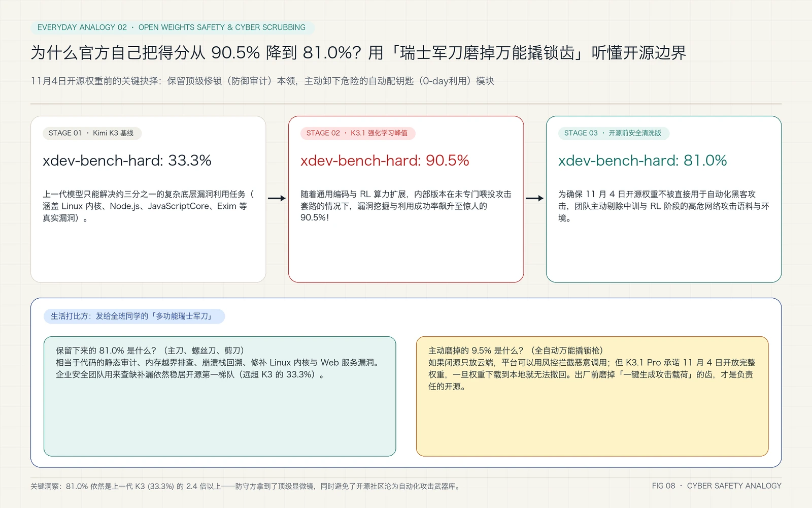The width and height of the screenshot is (812, 508).
Task: Click the paragraph beginning 为确保 11 月 4 日
Action: (664, 206)
